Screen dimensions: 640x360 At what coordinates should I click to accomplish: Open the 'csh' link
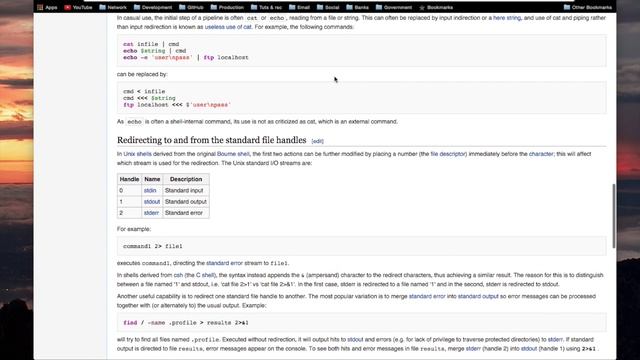tap(178, 275)
